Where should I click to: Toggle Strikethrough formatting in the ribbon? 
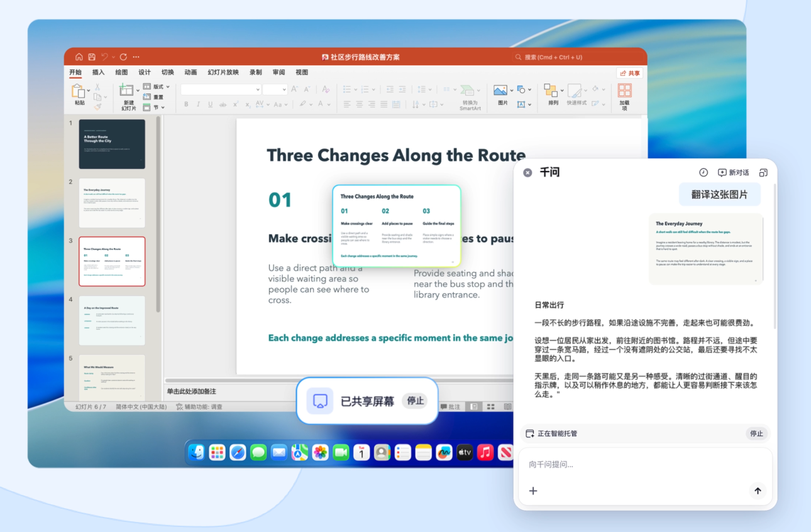(223, 104)
